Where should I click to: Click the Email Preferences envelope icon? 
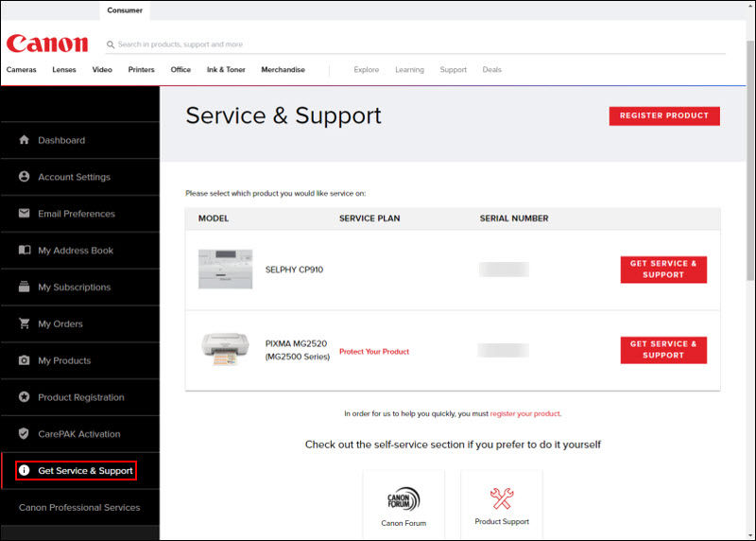pos(25,214)
